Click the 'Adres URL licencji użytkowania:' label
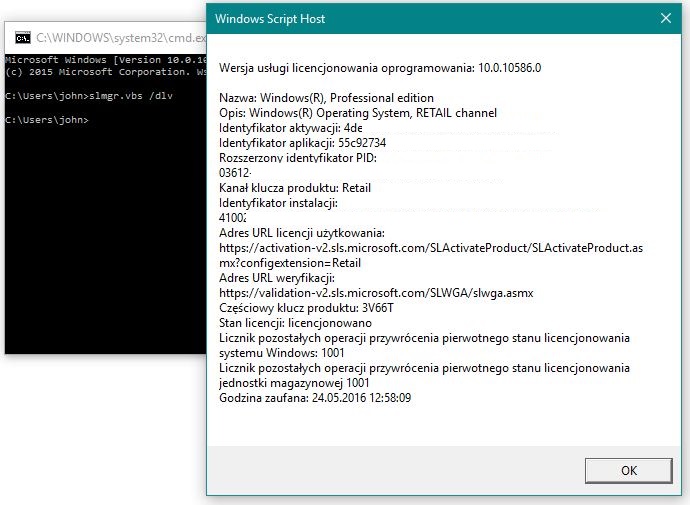690x505 pixels. coord(302,233)
